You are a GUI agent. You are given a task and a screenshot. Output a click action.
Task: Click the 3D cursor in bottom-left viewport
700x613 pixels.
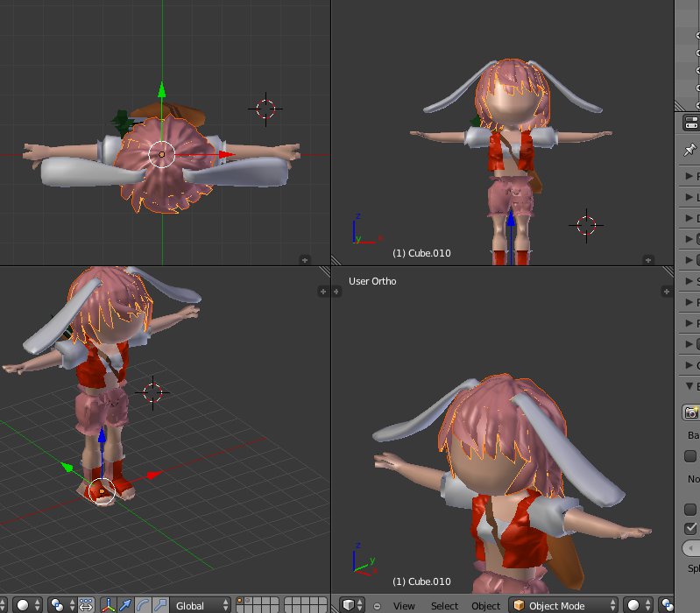point(152,392)
